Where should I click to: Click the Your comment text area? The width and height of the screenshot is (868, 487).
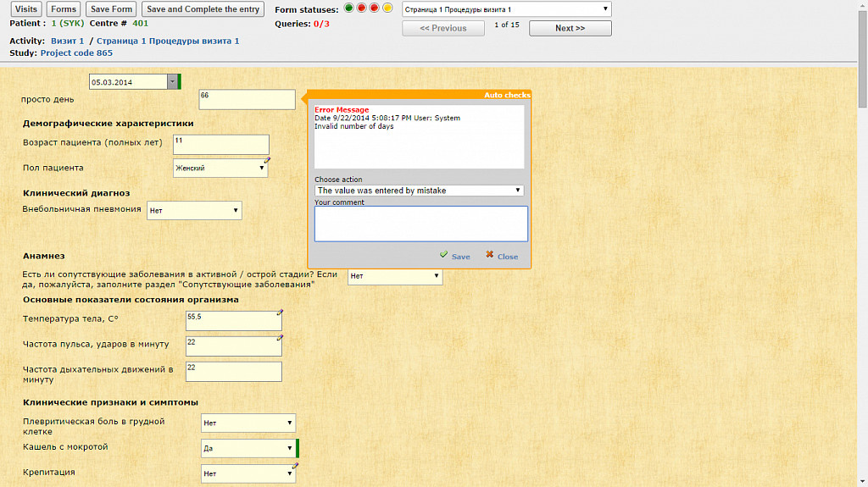click(420, 224)
